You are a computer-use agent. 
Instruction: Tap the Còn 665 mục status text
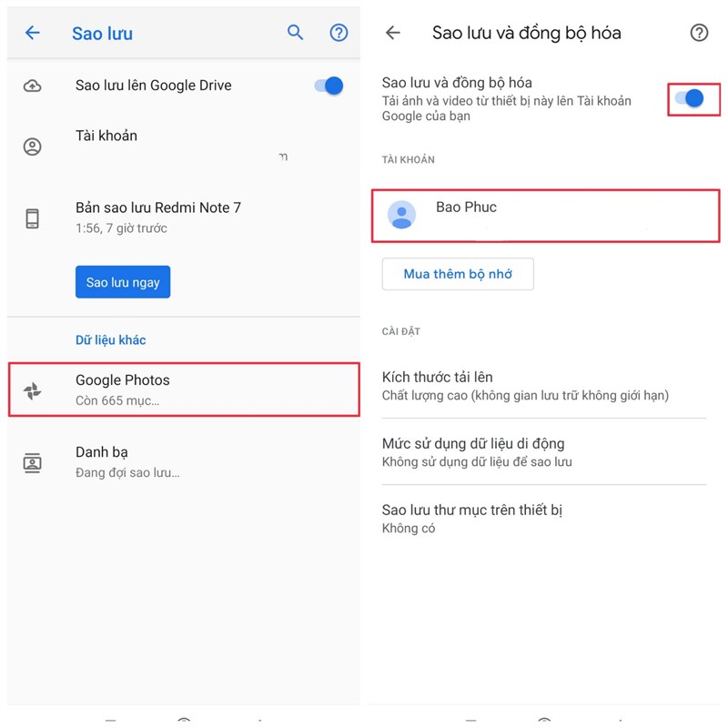(x=117, y=400)
